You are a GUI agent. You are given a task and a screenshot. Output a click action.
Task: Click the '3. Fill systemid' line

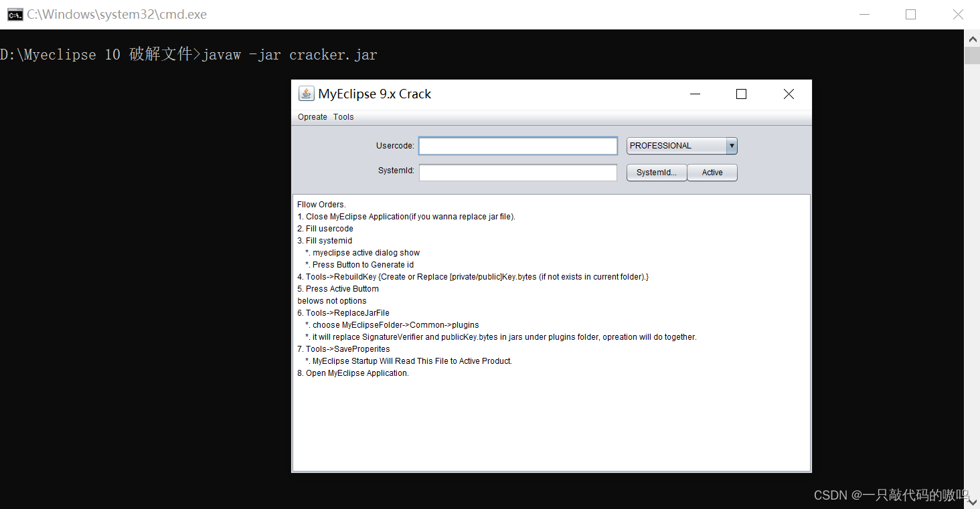tap(325, 241)
